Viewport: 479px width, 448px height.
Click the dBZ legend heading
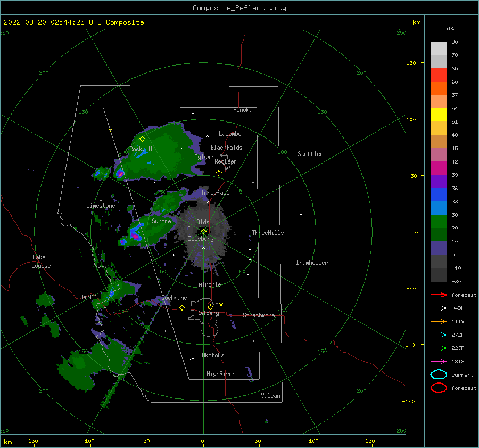pyautogui.click(x=451, y=28)
